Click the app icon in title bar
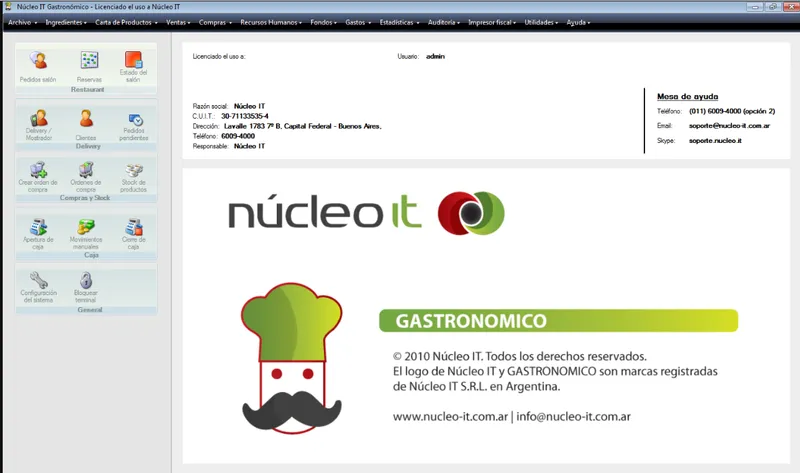This screenshot has width=800, height=473. tap(8, 7)
